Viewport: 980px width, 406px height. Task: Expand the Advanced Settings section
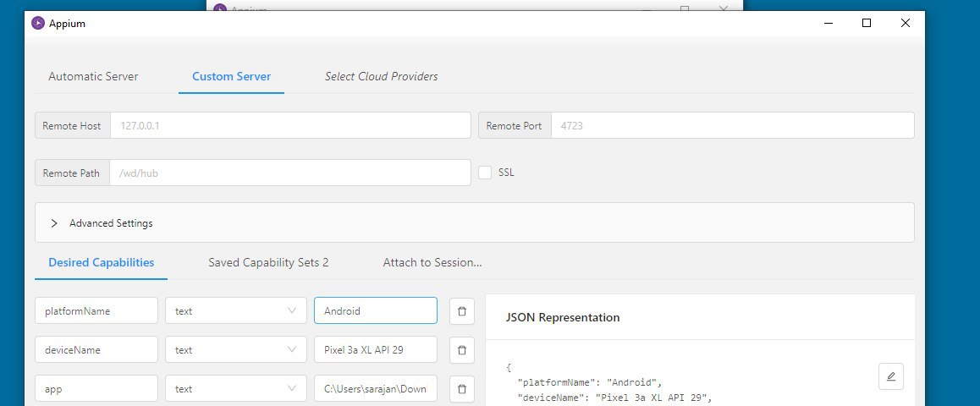(475, 222)
